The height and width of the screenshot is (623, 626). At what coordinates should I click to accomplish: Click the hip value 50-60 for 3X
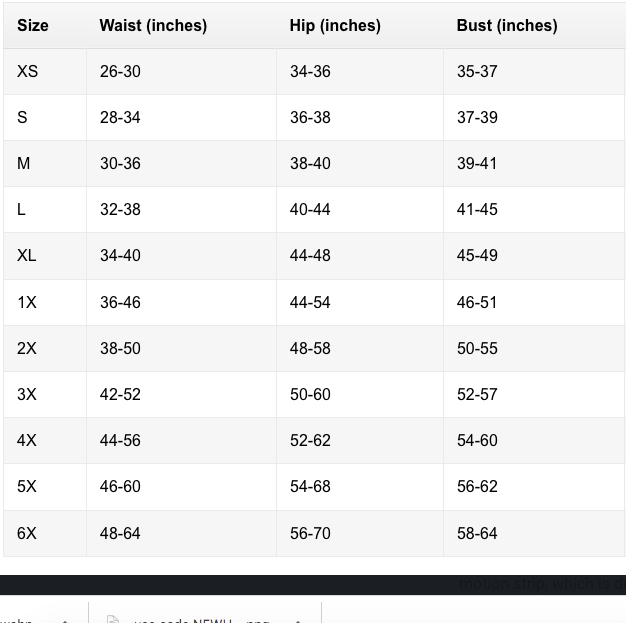point(310,395)
